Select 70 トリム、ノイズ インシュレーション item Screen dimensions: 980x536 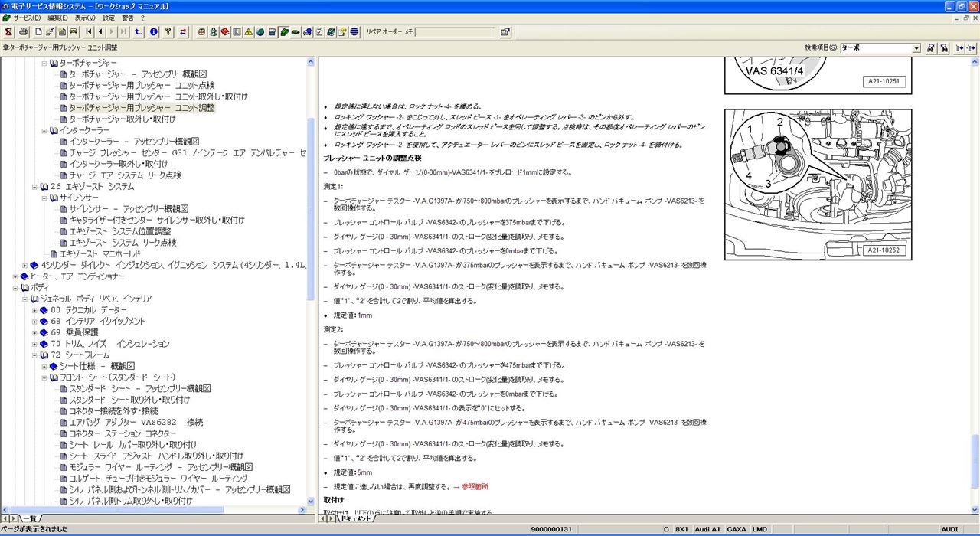[x=109, y=344]
